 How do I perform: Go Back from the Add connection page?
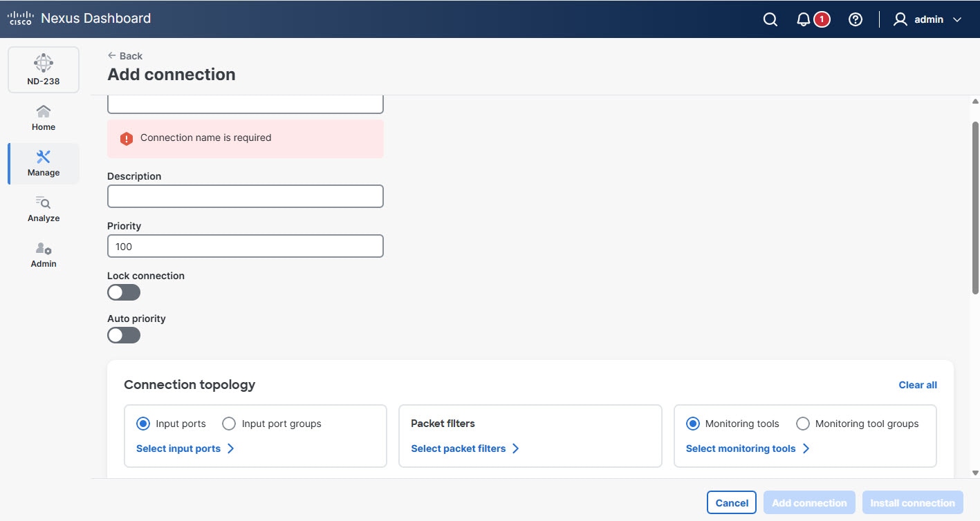[125, 55]
